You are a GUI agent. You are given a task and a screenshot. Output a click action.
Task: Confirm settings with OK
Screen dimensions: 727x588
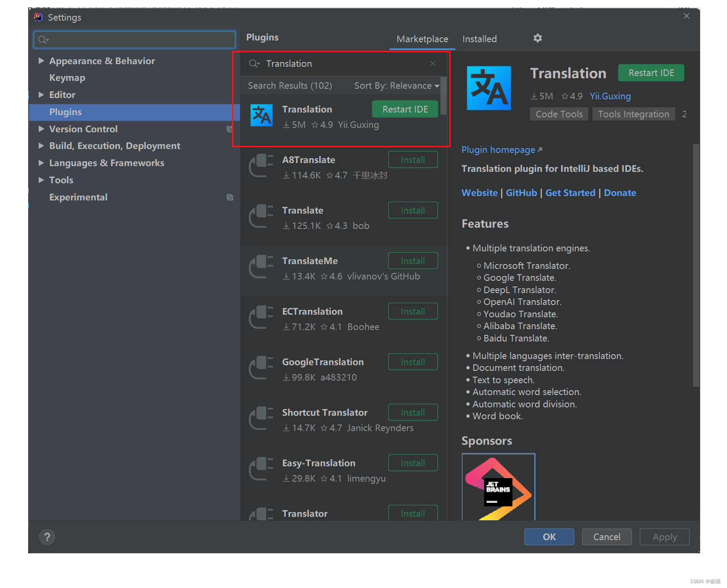549,537
